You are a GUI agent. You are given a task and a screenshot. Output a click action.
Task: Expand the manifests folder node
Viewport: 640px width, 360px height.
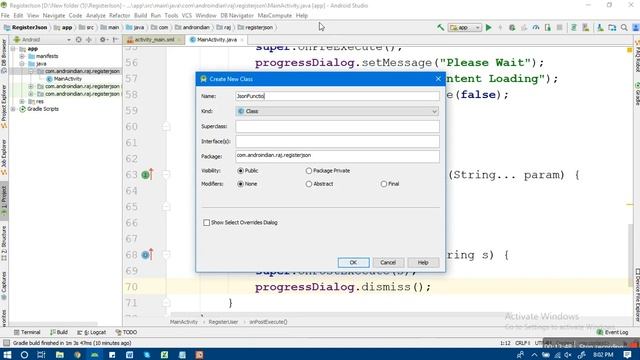tap(22, 56)
